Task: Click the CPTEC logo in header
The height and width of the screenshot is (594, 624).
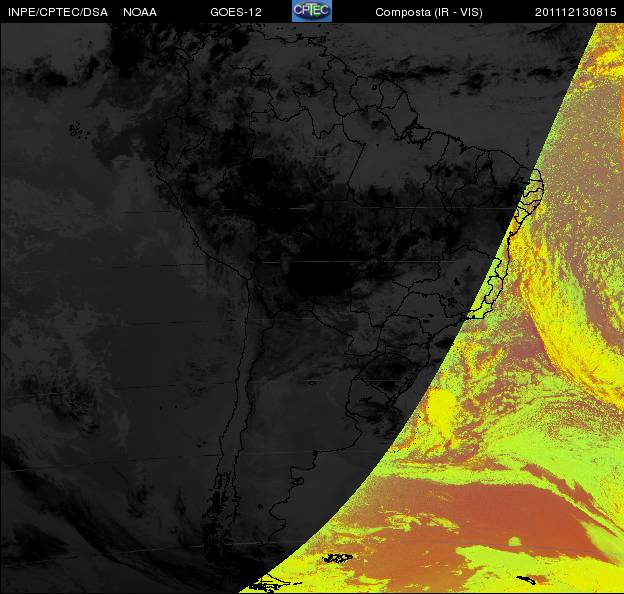Action: (x=312, y=11)
